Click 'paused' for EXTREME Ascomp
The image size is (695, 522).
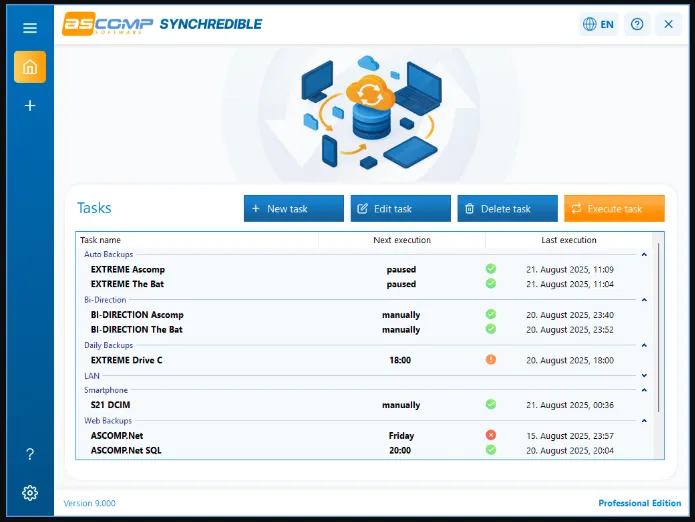[x=401, y=269]
